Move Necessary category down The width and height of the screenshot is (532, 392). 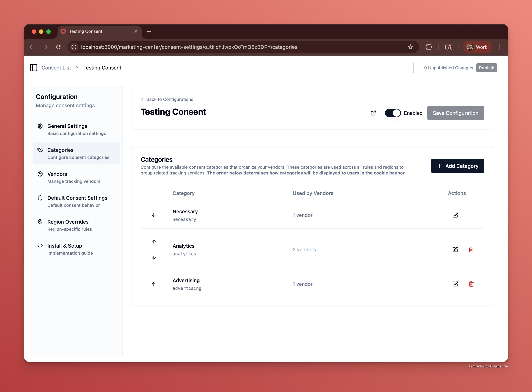154,215
